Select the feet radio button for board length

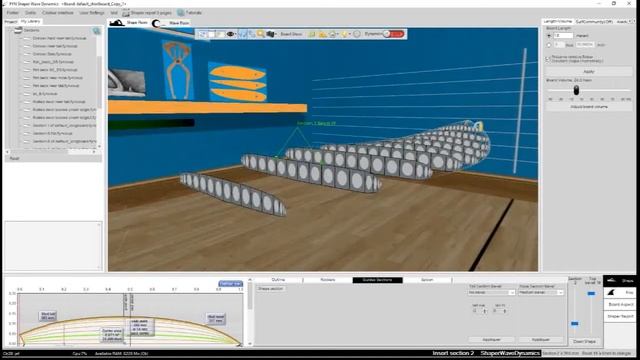[549, 45]
